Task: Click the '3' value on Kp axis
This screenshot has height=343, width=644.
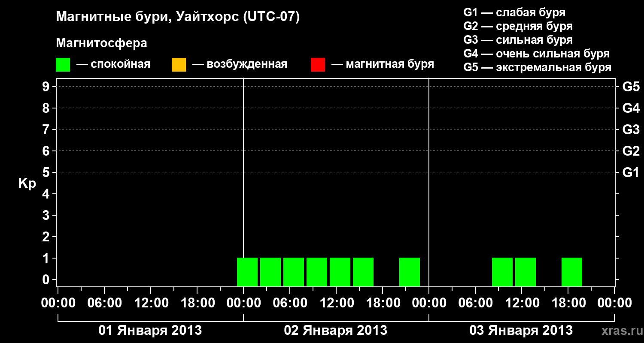Action: coord(47,216)
